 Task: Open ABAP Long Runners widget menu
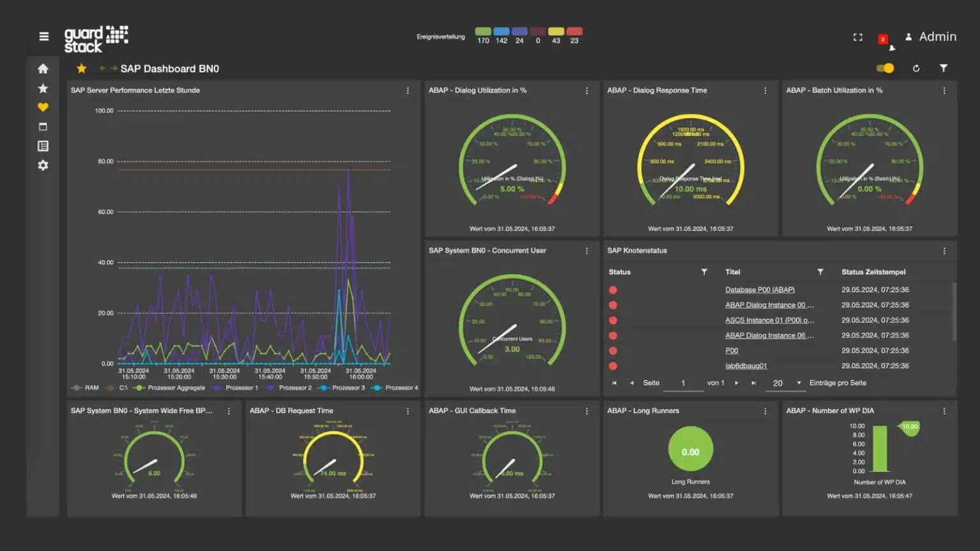click(x=766, y=411)
